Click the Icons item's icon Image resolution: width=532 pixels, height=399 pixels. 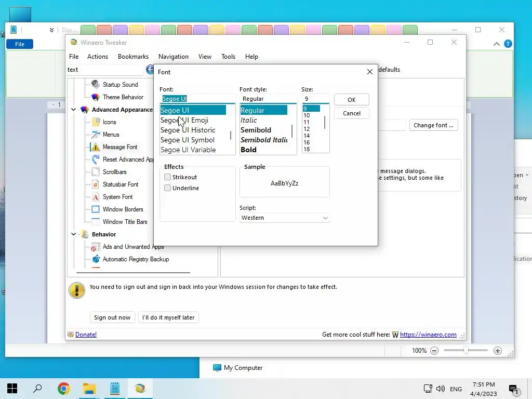pyautogui.click(x=96, y=122)
